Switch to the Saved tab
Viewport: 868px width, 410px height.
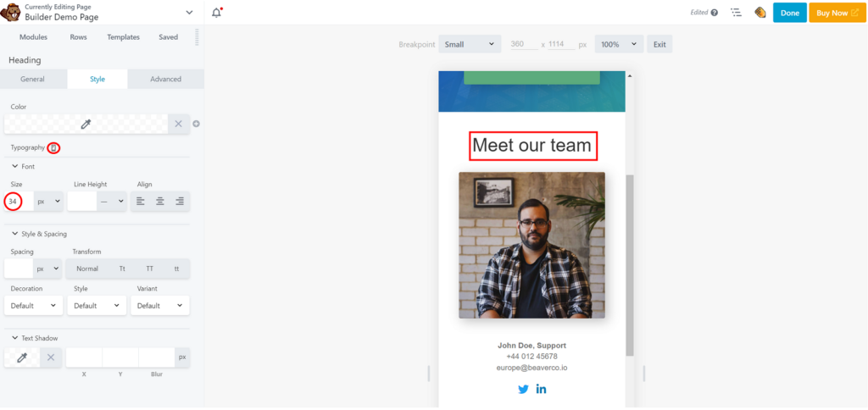point(169,37)
